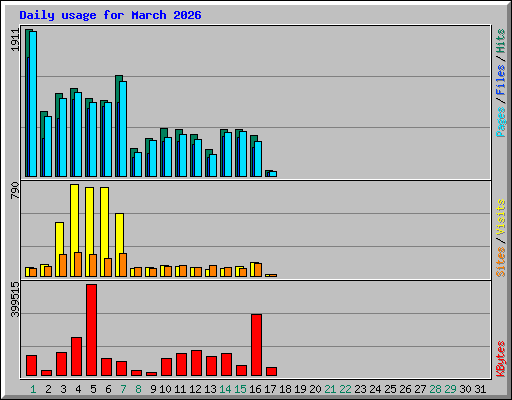Click the day label '16' on the x-axis
The width and height of the screenshot is (512, 400).
(x=255, y=389)
